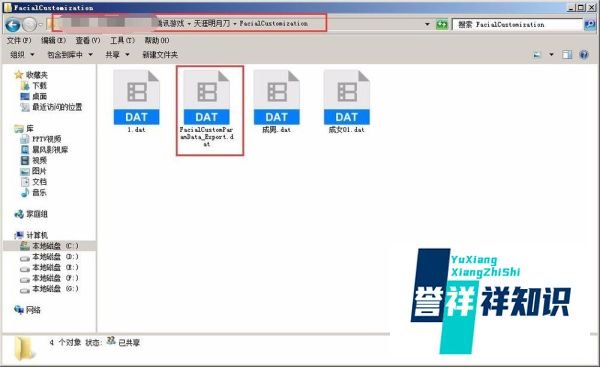This screenshot has width=600, height=367.
Task: Maximize the FacialCustomization window
Action: pos(580,7)
